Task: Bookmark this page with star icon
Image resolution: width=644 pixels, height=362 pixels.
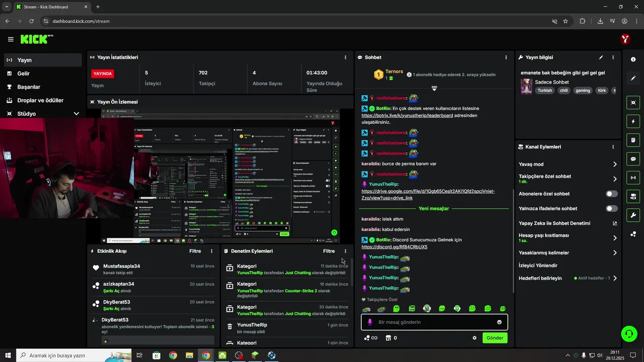Action: coord(566,21)
